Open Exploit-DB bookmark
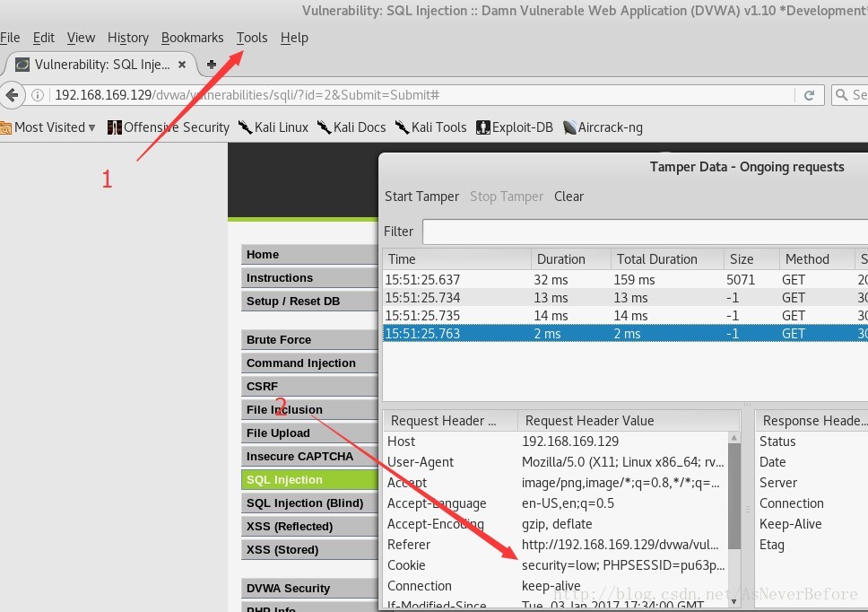 [515, 127]
